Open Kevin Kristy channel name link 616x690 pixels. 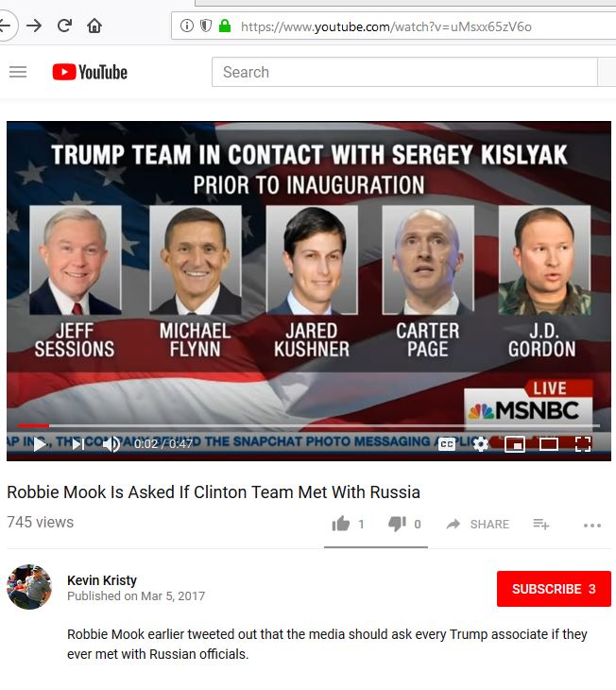coord(102,580)
